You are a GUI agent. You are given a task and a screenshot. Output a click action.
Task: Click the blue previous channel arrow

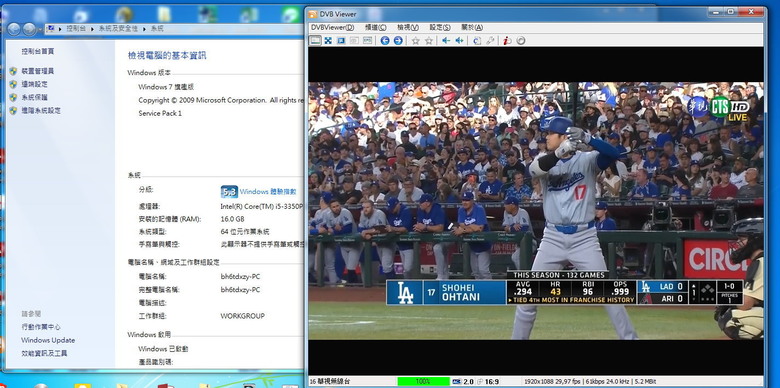[x=385, y=41]
